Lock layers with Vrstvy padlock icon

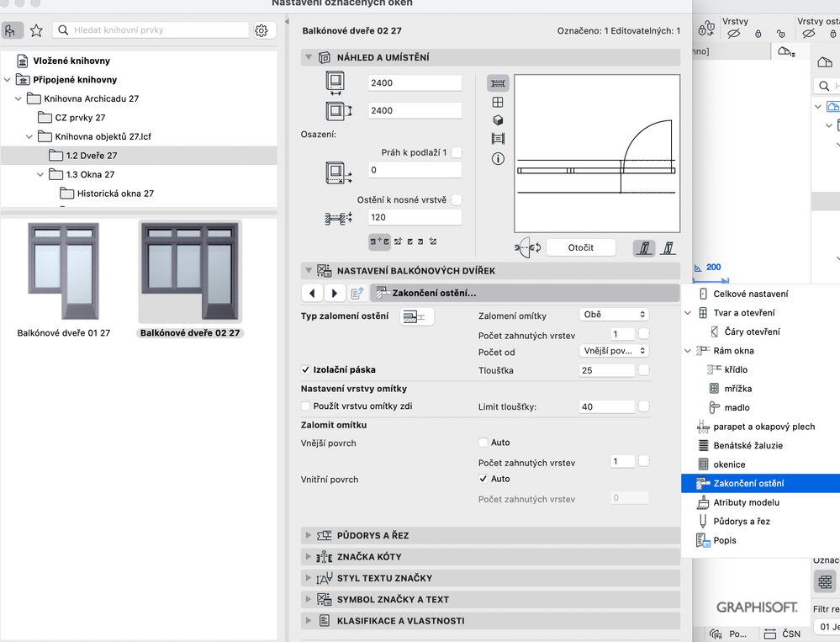(x=758, y=34)
